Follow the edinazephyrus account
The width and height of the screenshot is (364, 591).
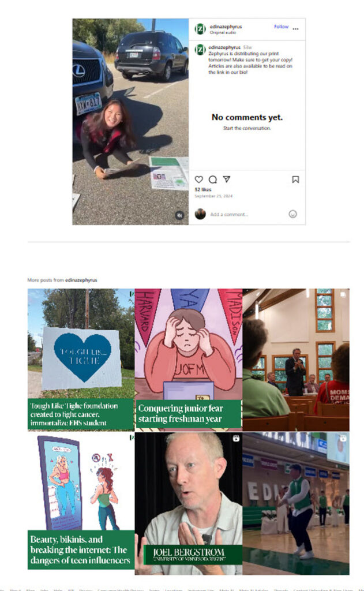(281, 27)
